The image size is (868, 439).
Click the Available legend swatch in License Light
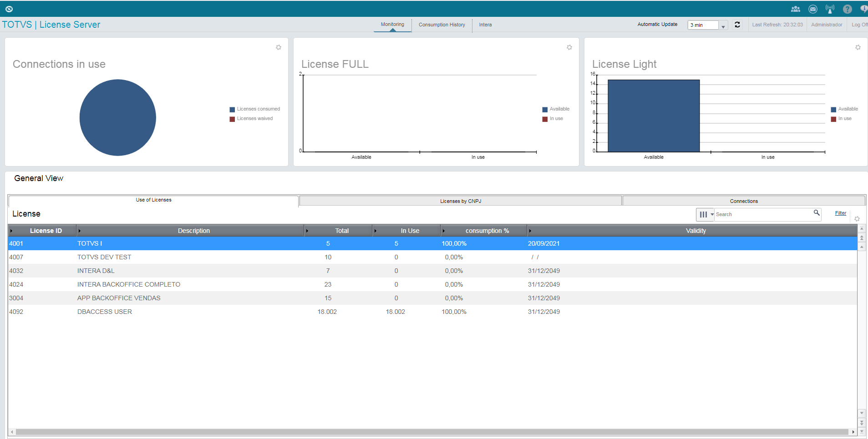[x=833, y=110]
